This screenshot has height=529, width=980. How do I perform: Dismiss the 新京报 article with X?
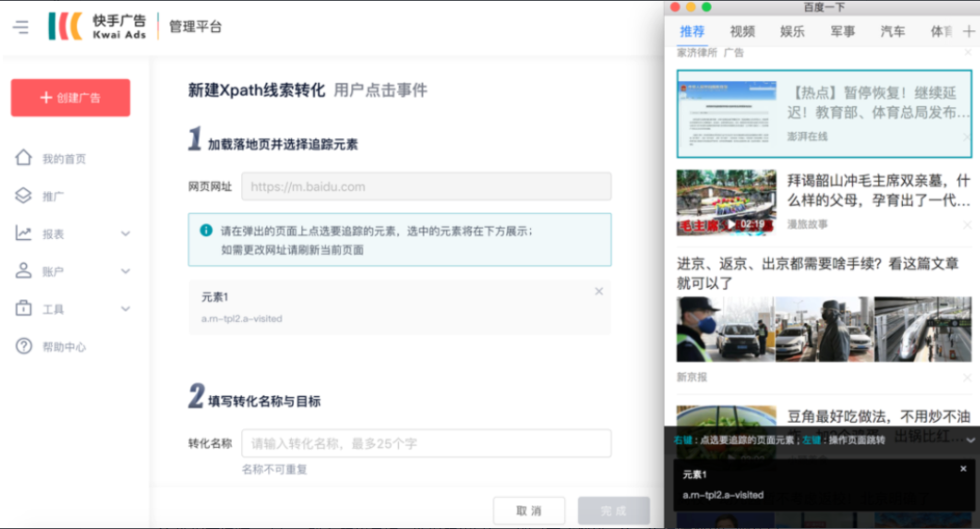(967, 377)
